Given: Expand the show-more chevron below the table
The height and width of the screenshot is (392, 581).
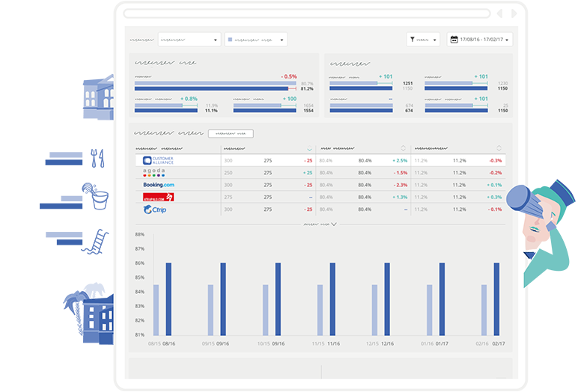Looking at the screenshot, I should [x=333, y=224].
